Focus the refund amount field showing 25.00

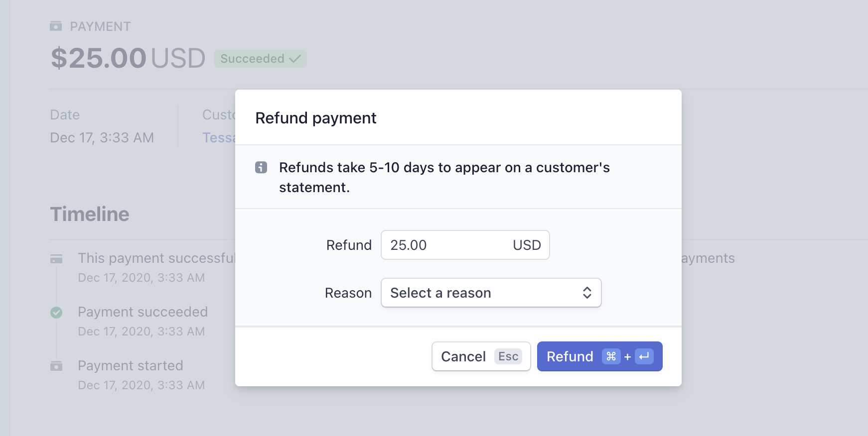point(443,245)
